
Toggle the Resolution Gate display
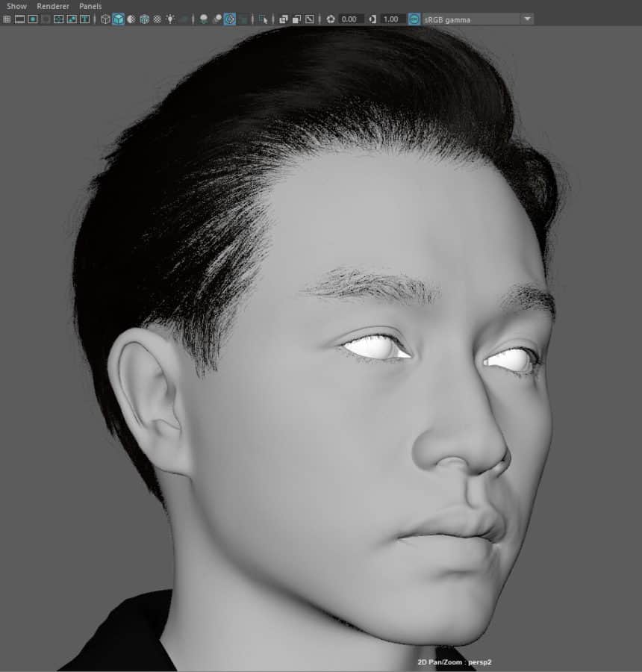(x=33, y=19)
